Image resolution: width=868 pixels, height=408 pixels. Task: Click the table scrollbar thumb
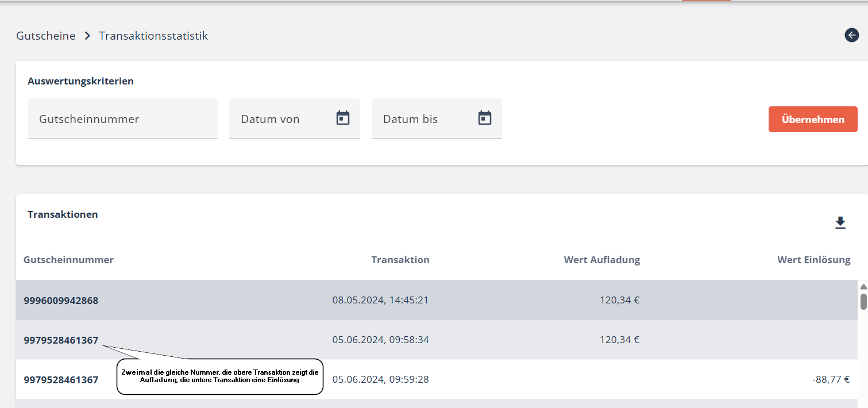pos(863,301)
